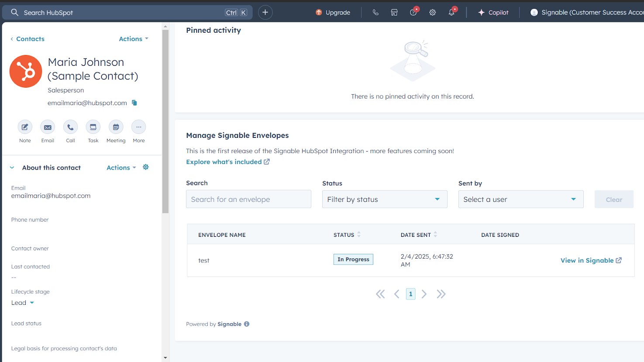Open View in Signable link
The width and height of the screenshot is (644, 362).
[591, 260]
